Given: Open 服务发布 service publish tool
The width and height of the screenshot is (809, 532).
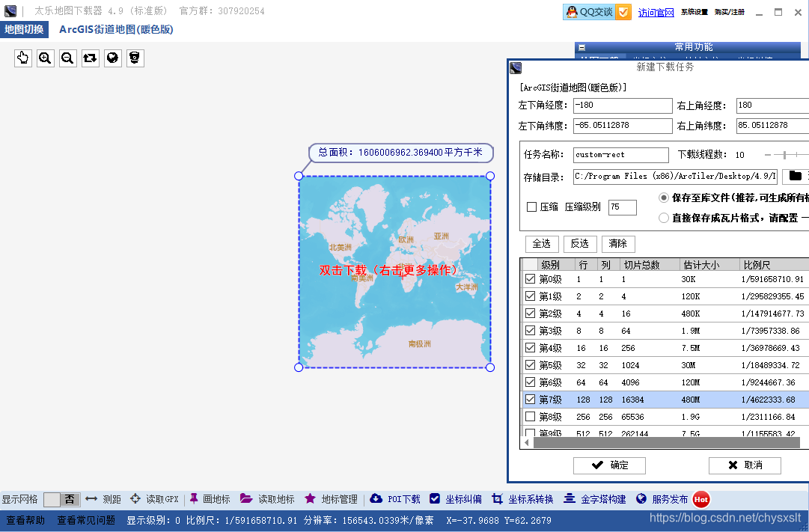Looking at the screenshot, I should [662, 499].
